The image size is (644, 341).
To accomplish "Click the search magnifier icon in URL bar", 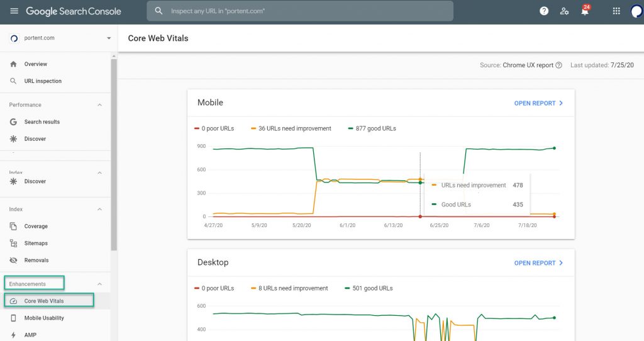I will pos(158,11).
